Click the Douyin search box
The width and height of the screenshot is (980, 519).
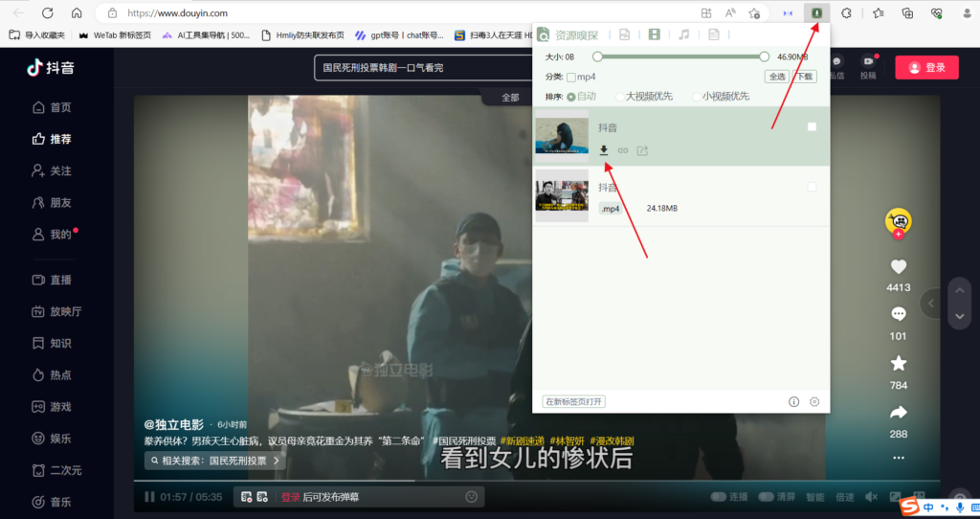tap(425, 68)
